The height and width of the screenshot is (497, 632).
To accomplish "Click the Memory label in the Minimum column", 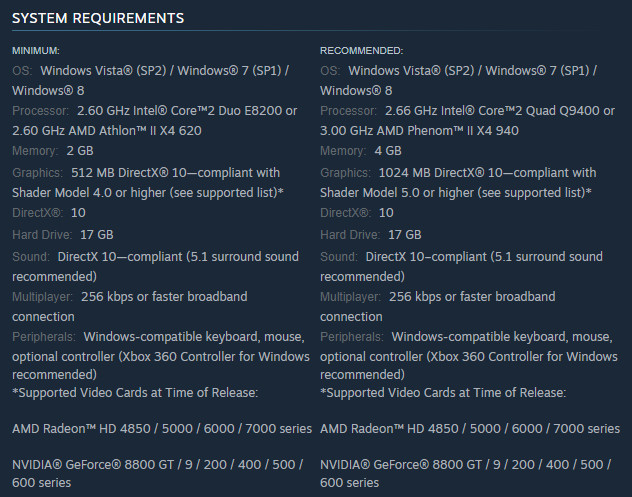I will 35,151.
